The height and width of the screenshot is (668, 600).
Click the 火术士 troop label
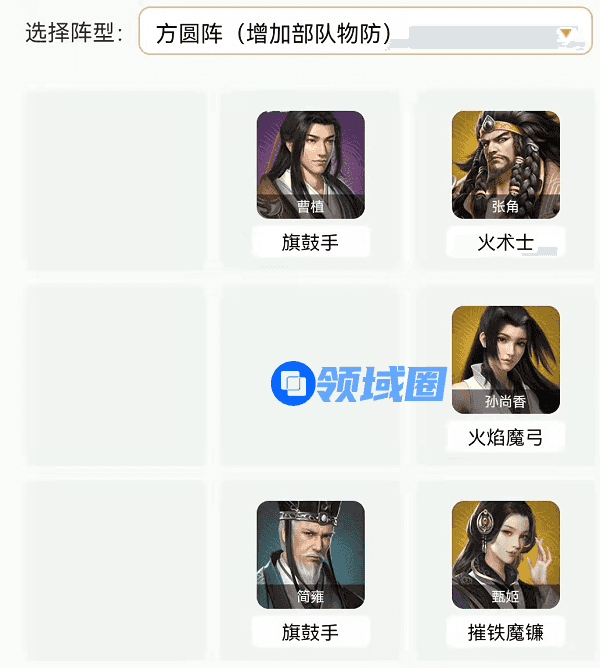(x=506, y=242)
